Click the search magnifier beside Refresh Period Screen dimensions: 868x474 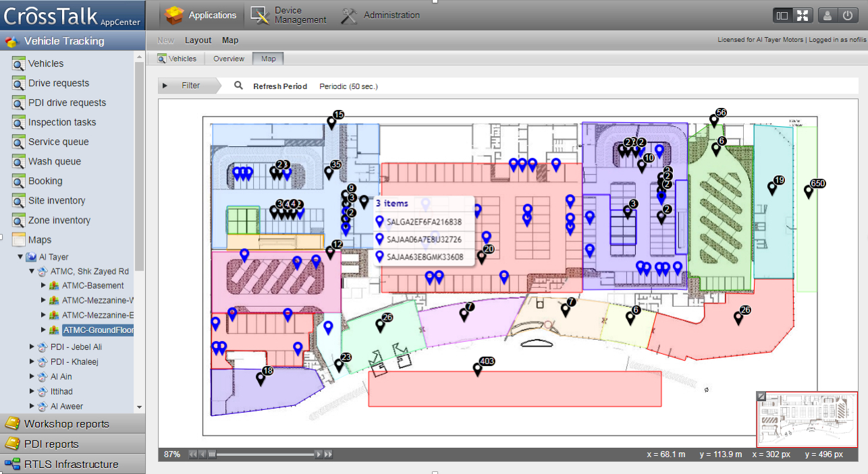tap(238, 86)
